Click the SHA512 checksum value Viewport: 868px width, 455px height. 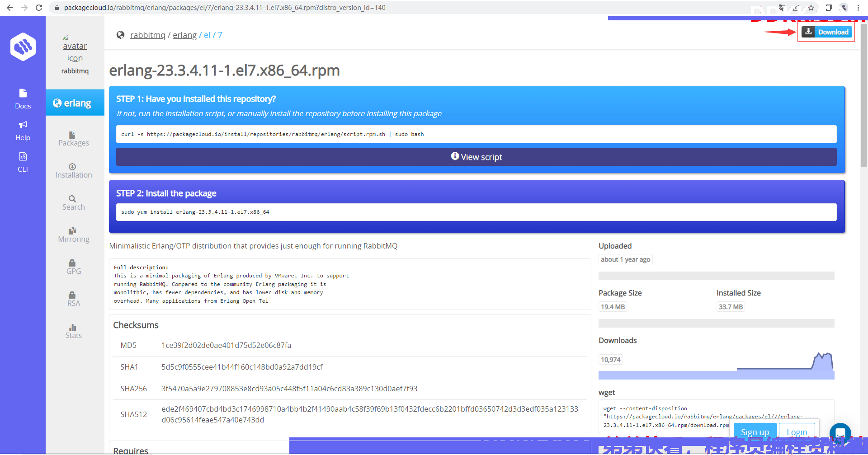pyautogui.click(x=370, y=414)
